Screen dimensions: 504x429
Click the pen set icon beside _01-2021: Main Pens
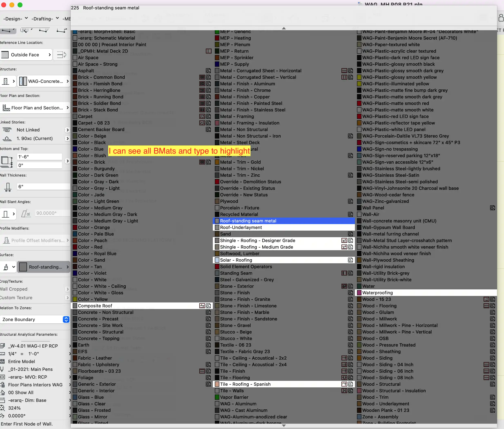[x=2, y=369]
